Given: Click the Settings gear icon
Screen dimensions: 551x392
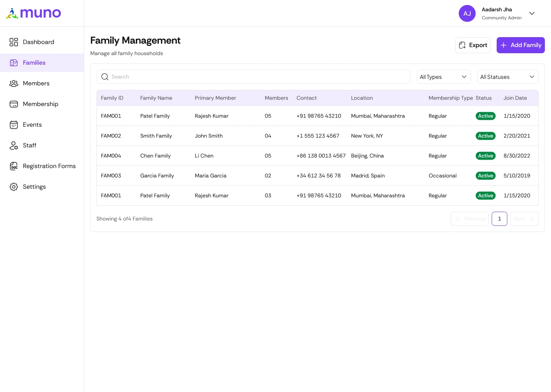Looking at the screenshot, I should tap(14, 187).
